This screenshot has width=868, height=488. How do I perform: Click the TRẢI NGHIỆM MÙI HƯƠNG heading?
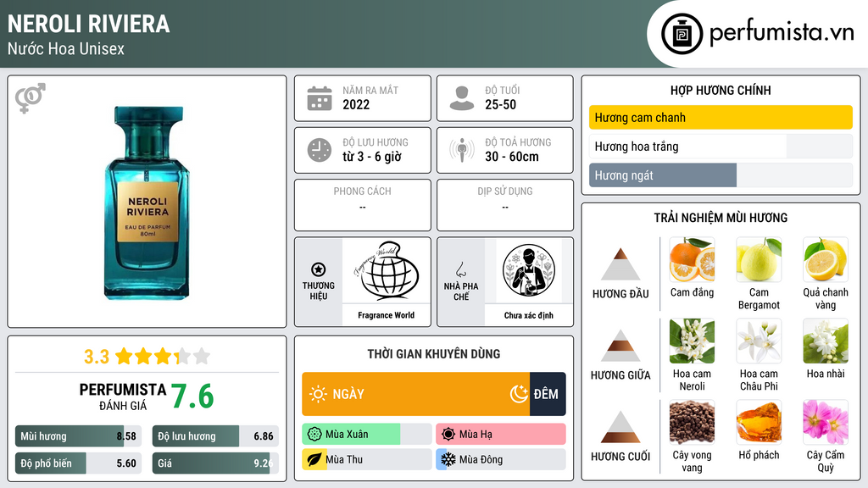pyautogui.click(x=721, y=218)
